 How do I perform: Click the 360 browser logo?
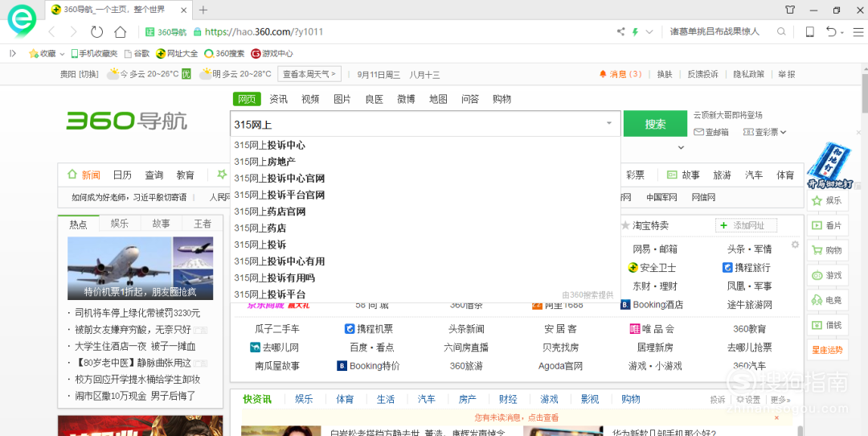point(22,19)
